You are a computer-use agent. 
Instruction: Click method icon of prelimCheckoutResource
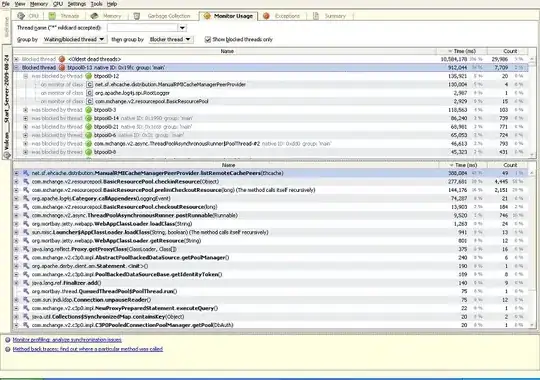[26, 190]
